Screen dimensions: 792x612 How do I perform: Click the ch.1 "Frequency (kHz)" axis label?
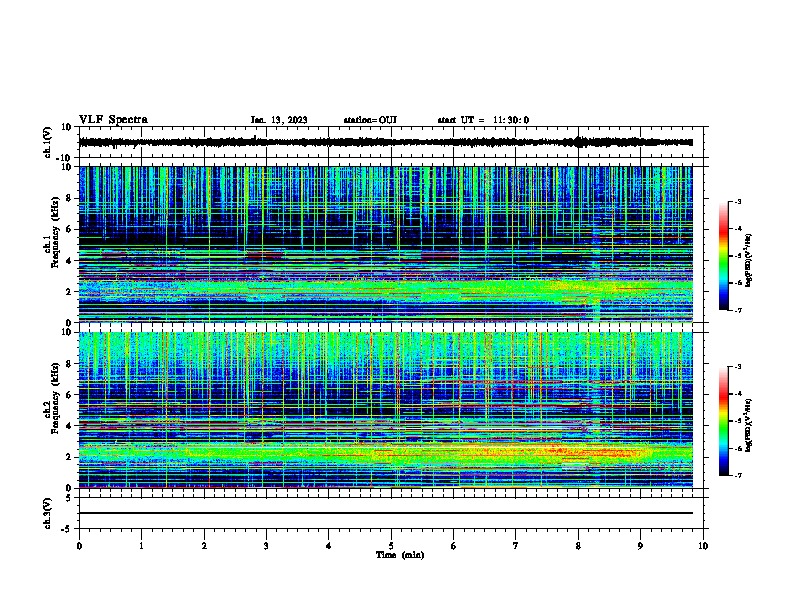[55, 232]
